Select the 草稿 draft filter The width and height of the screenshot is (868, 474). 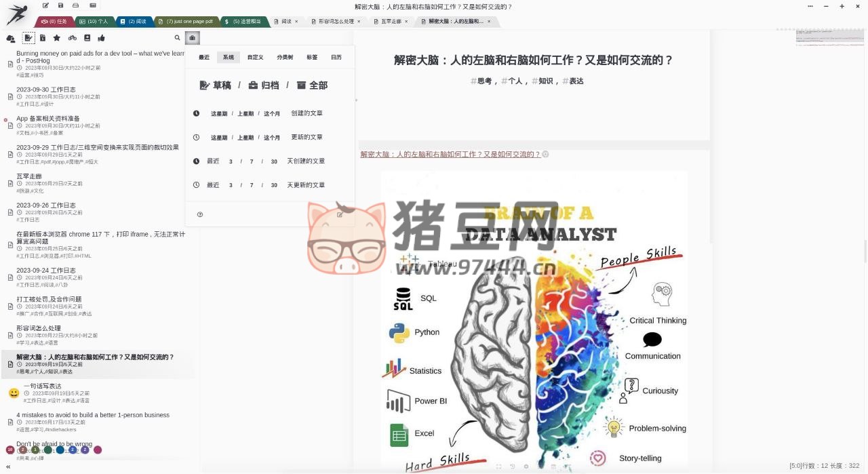click(215, 85)
